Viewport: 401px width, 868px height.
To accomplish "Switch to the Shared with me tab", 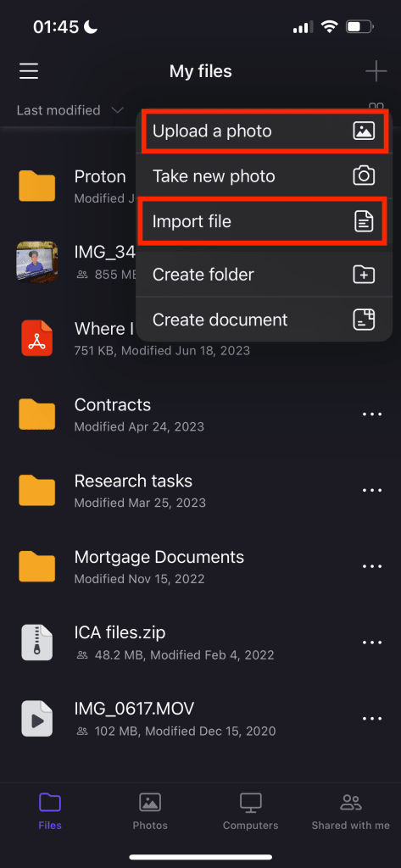I will 351,811.
